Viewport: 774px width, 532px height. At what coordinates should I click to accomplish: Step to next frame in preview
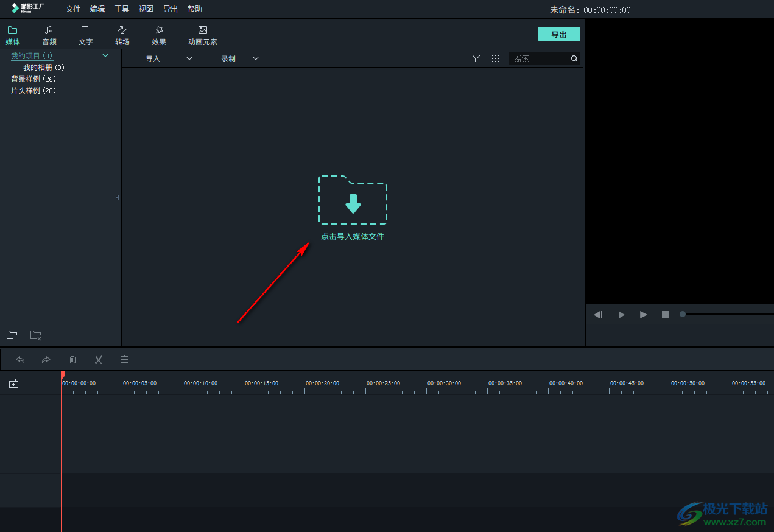coord(621,315)
